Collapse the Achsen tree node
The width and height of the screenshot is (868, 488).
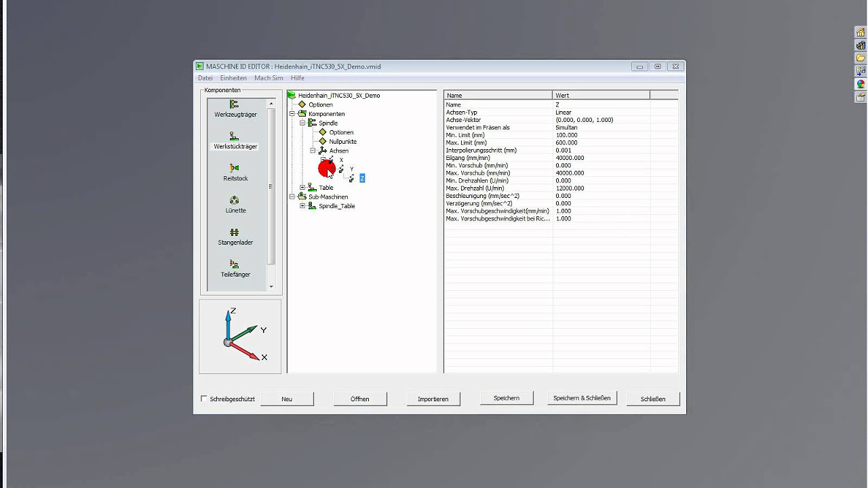pos(313,151)
